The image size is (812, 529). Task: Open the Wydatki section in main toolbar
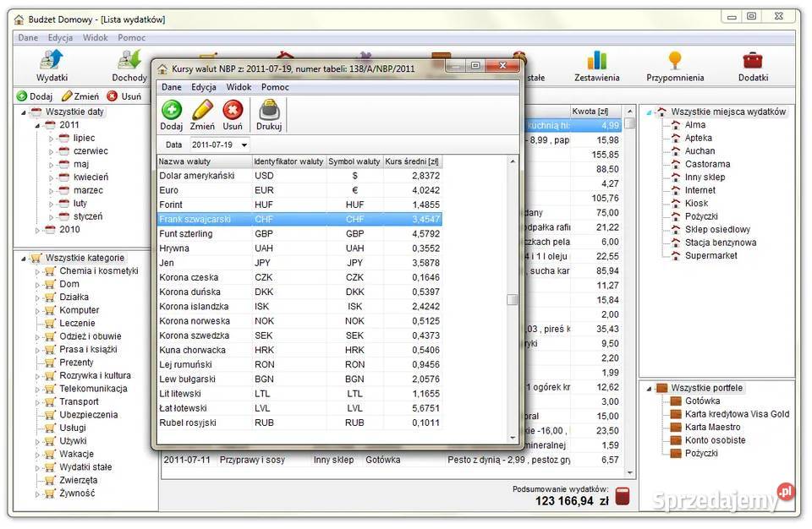52,64
